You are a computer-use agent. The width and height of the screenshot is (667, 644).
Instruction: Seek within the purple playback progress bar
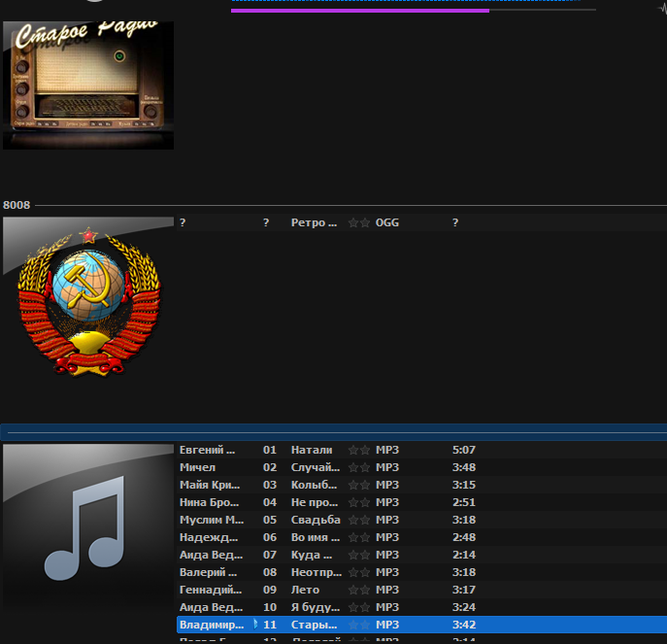(413, 11)
